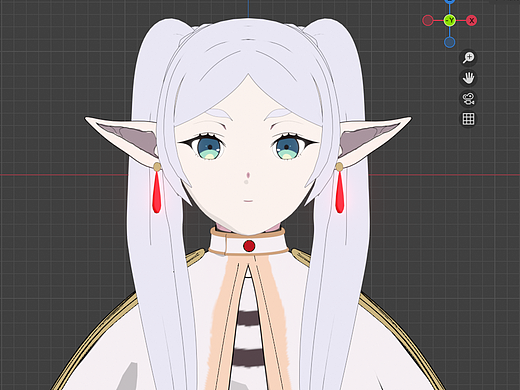Click the red X axis gizmo circle
520x390 pixels.
(x=471, y=21)
